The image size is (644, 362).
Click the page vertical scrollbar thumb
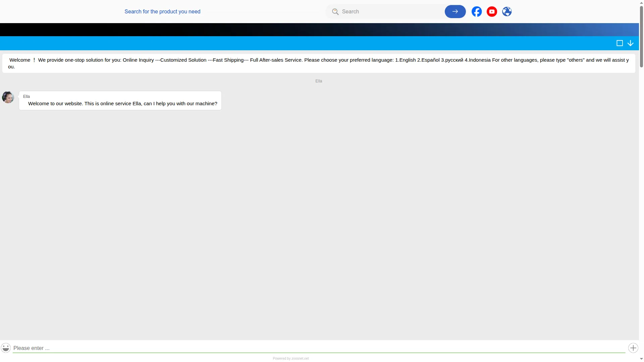pos(641,36)
